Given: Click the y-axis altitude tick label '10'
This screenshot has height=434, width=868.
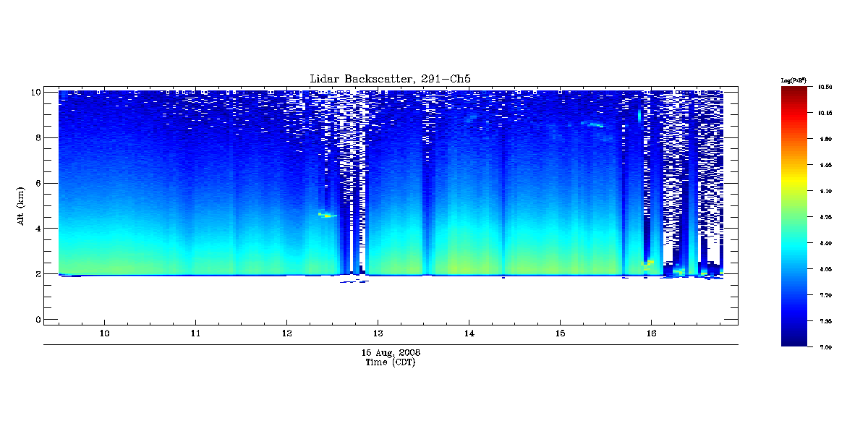Looking at the screenshot, I should pyautogui.click(x=35, y=92).
